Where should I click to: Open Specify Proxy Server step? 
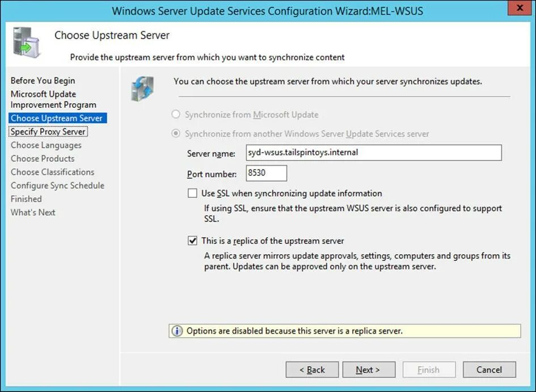point(48,132)
